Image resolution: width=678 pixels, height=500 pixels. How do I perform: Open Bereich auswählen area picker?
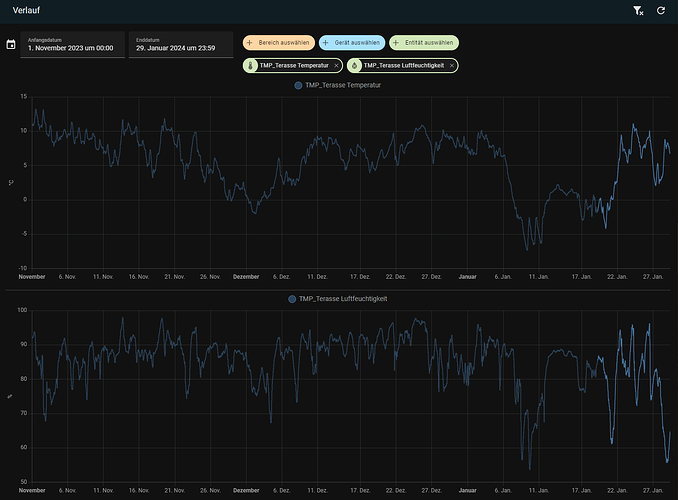point(284,43)
